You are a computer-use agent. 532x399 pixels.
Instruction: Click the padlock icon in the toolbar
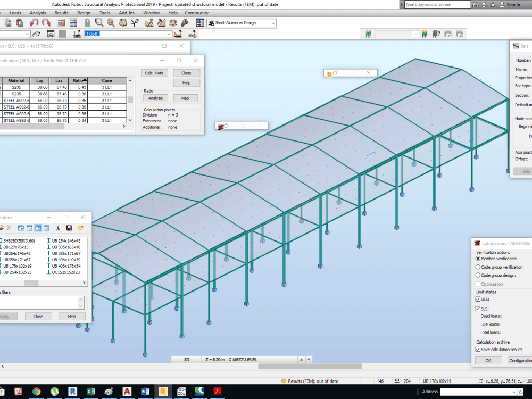pos(87,23)
